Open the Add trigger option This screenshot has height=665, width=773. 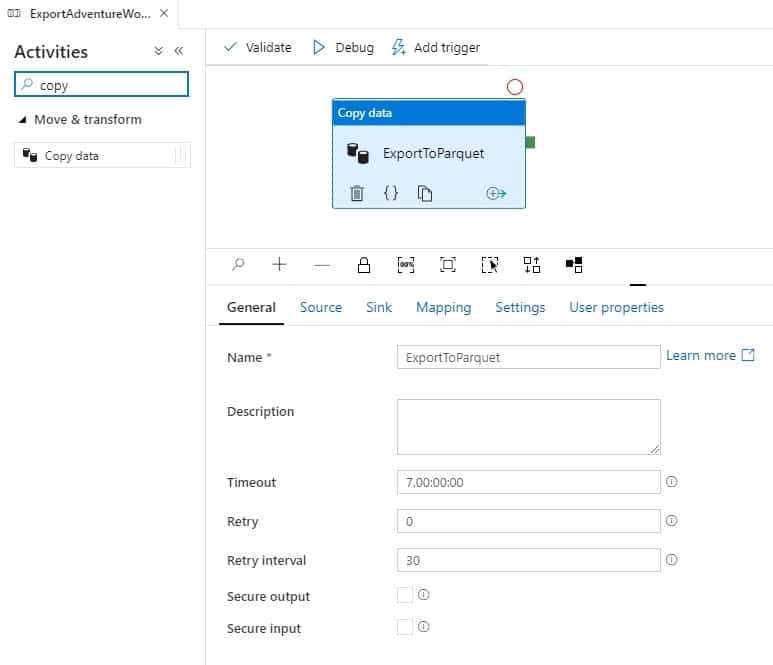click(x=436, y=47)
